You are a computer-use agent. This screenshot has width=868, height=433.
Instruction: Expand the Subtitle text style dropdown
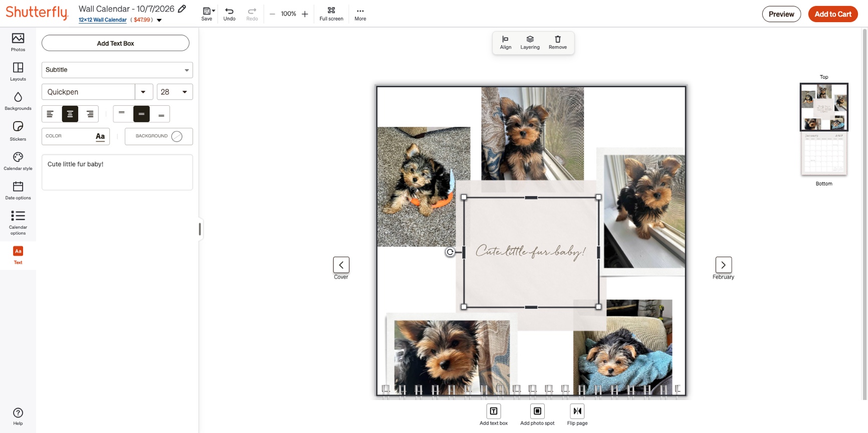[x=117, y=70]
